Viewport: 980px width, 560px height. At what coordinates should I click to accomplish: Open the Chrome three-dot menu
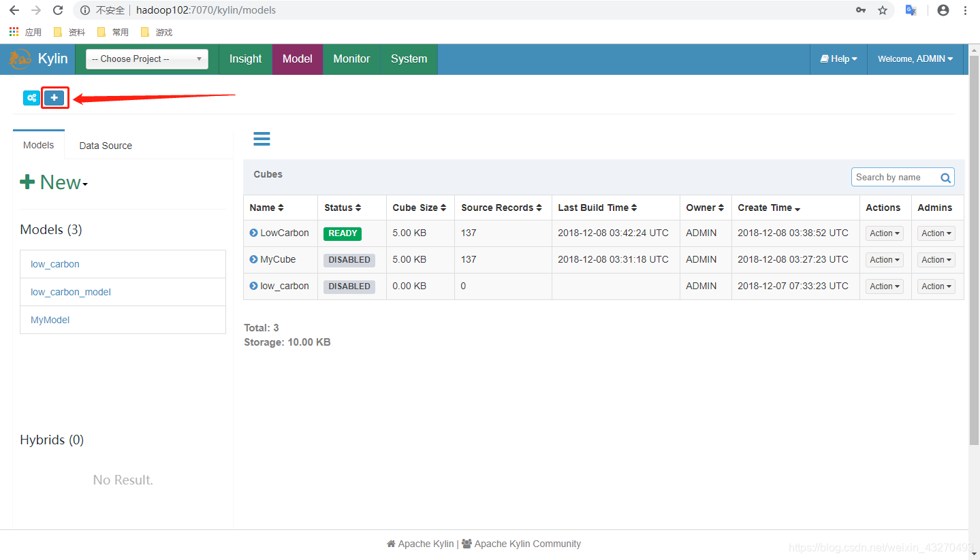coord(966,10)
